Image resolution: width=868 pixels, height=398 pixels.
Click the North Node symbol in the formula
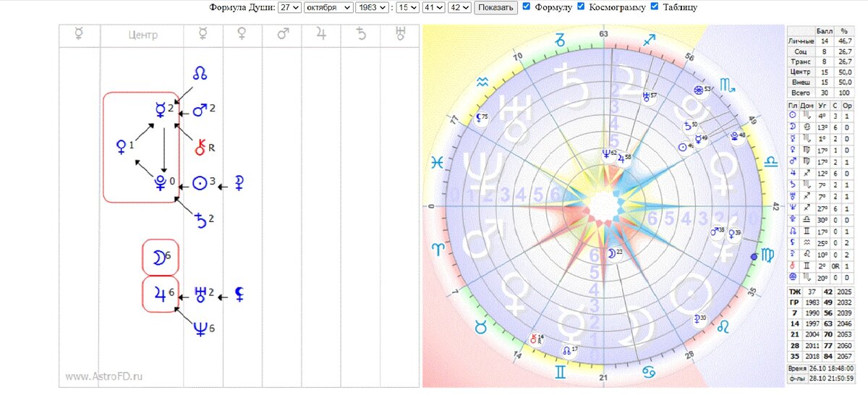pos(201,73)
